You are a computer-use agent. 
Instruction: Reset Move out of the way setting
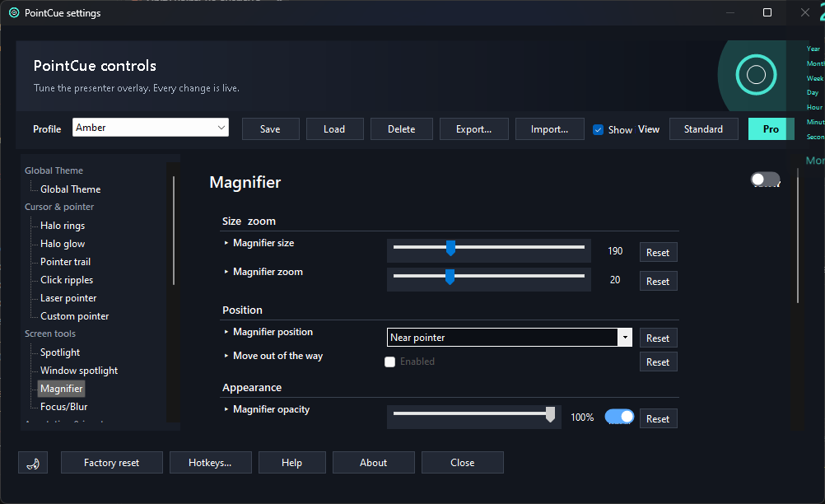tap(658, 362)
